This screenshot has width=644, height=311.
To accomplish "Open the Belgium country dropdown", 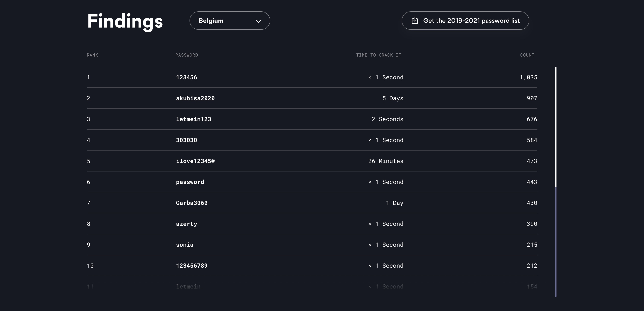I will click(x=230, y=21).
